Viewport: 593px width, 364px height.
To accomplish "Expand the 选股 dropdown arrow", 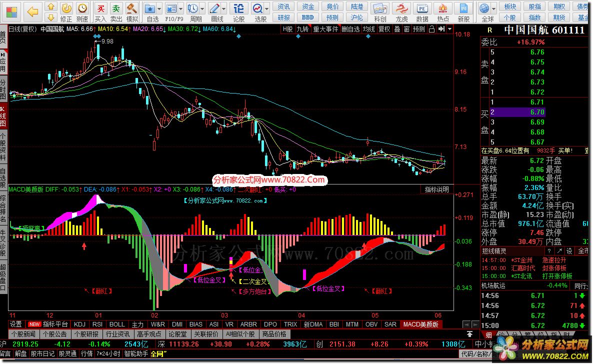I will pos(267,8).
